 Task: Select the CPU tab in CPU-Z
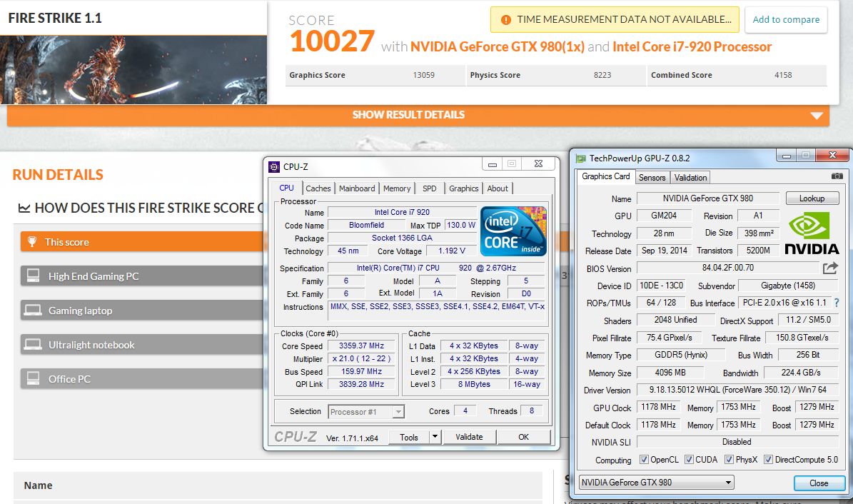pos(287,188)
